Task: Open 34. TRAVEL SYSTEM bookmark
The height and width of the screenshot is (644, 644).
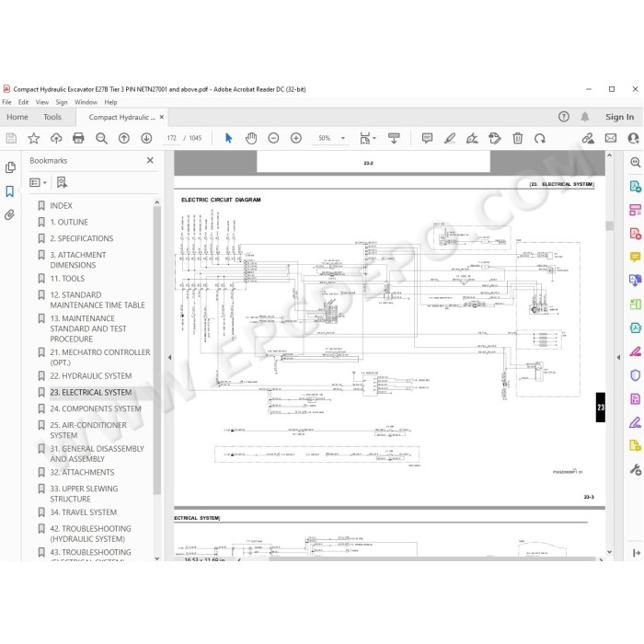Action: tap(83, 512)
